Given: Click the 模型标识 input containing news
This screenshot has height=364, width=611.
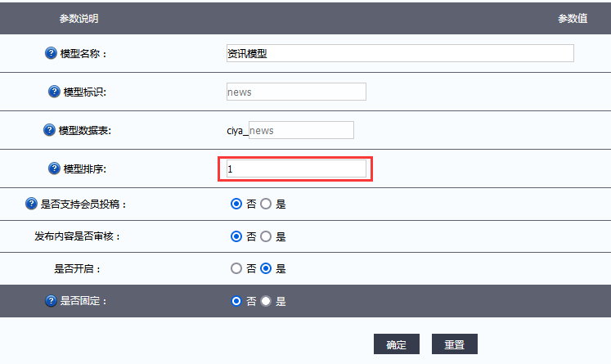Looking at the screenshot, I should pos(295,92).
